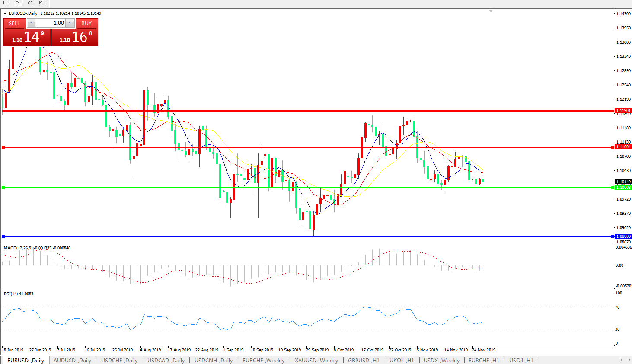The image size is (632, 364).
Task: Switch to MN monthly timeframe
Action: [42, 3]
